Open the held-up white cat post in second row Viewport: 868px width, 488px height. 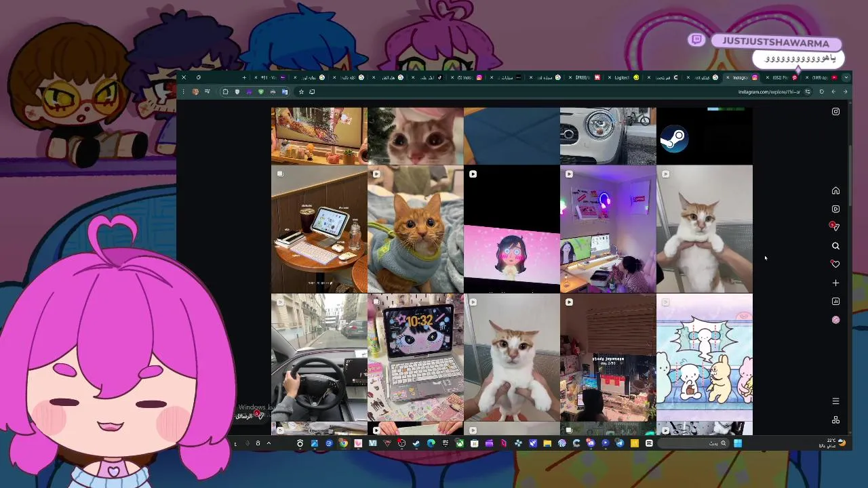point(704,229)
